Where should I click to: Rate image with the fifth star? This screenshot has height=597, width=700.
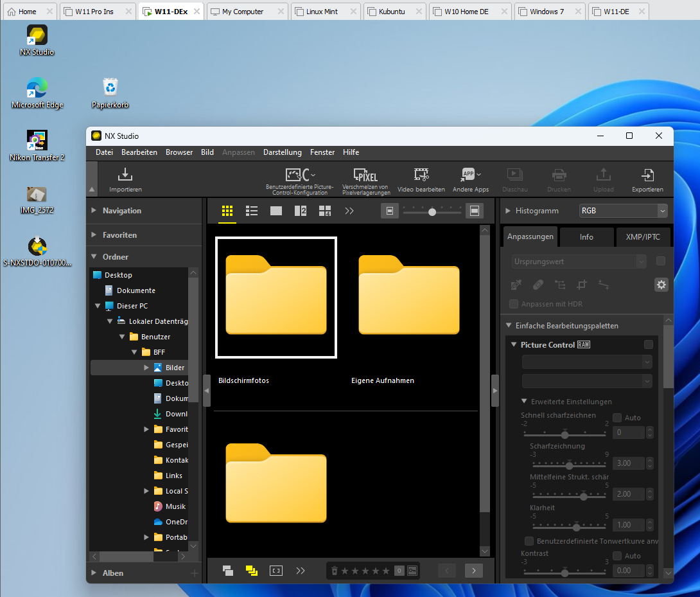pyautogui.click(x=386, y=571)
